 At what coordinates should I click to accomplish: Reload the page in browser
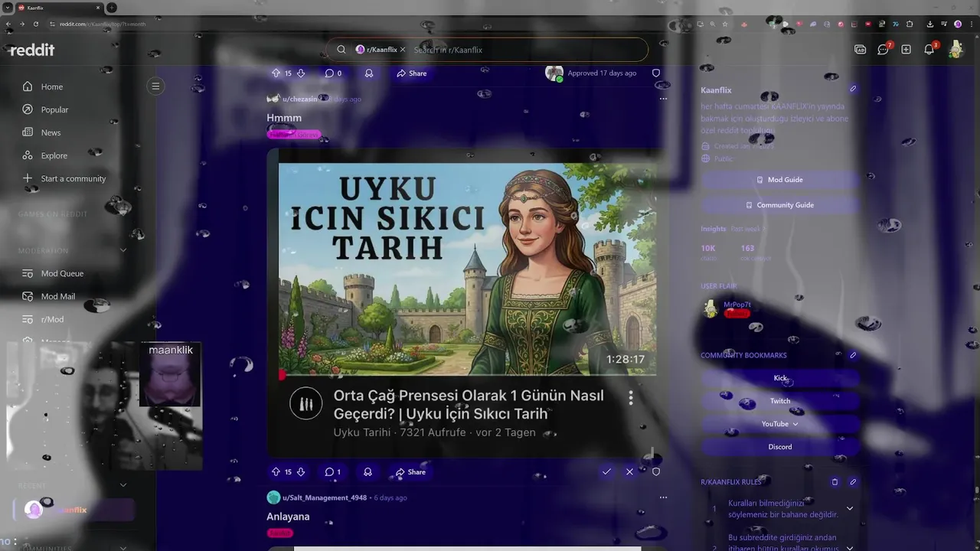(35, 24)
